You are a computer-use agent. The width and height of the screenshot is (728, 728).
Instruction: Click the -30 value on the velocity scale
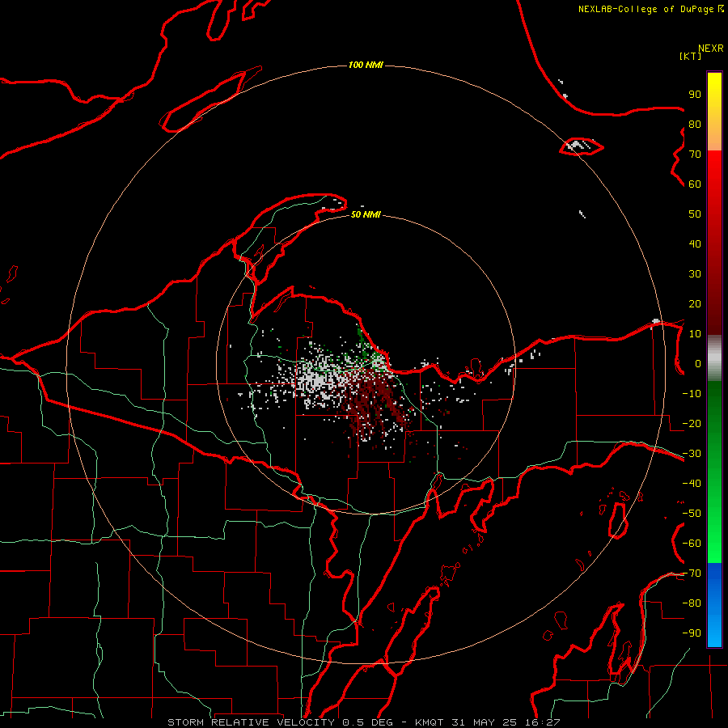[692, 454]
